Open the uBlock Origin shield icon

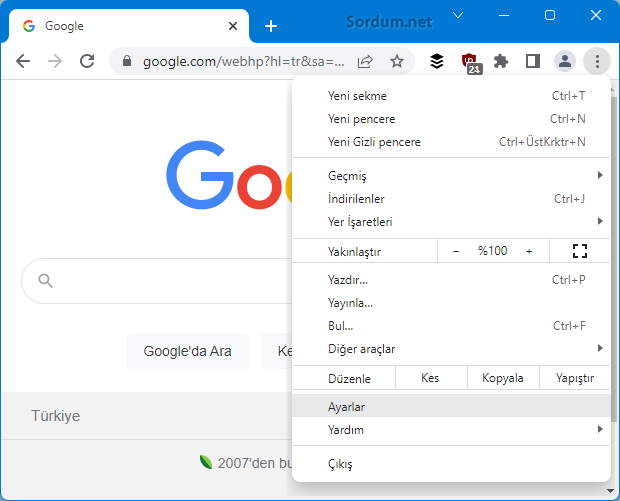tap(470, 62)
